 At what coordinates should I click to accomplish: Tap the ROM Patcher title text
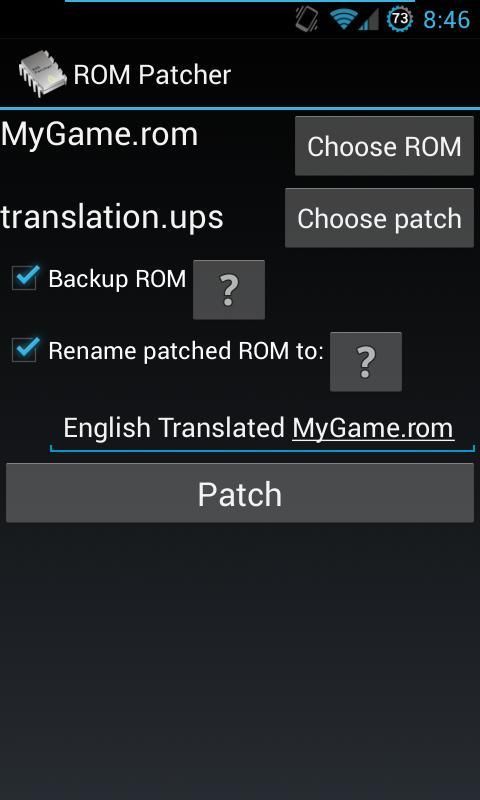[x=152, y=74]
